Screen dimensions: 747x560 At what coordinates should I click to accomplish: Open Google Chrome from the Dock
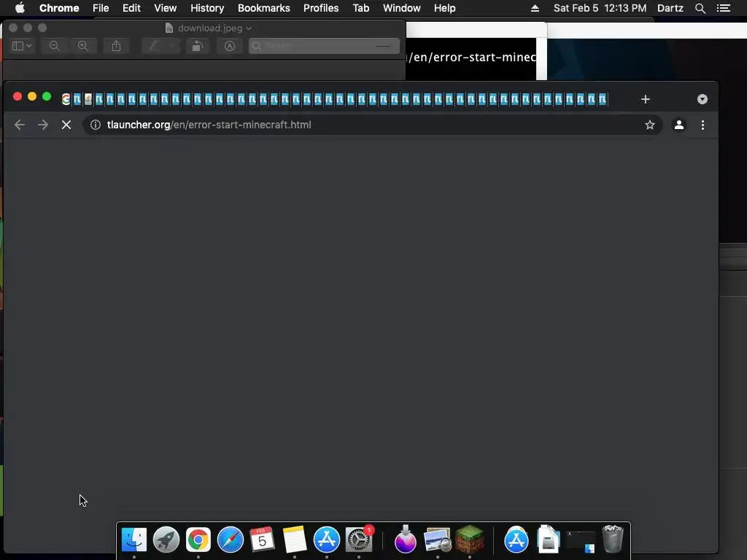[198, 540]
